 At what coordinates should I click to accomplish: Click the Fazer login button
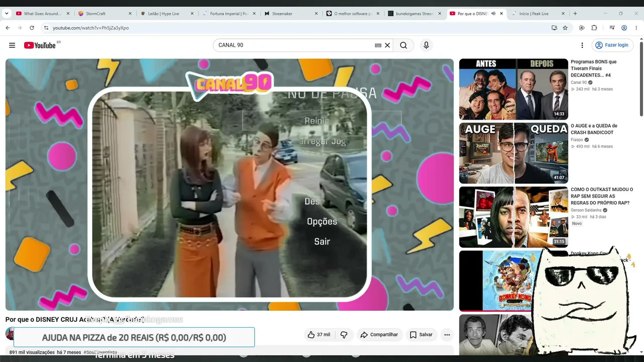click(x=612, y=45)
